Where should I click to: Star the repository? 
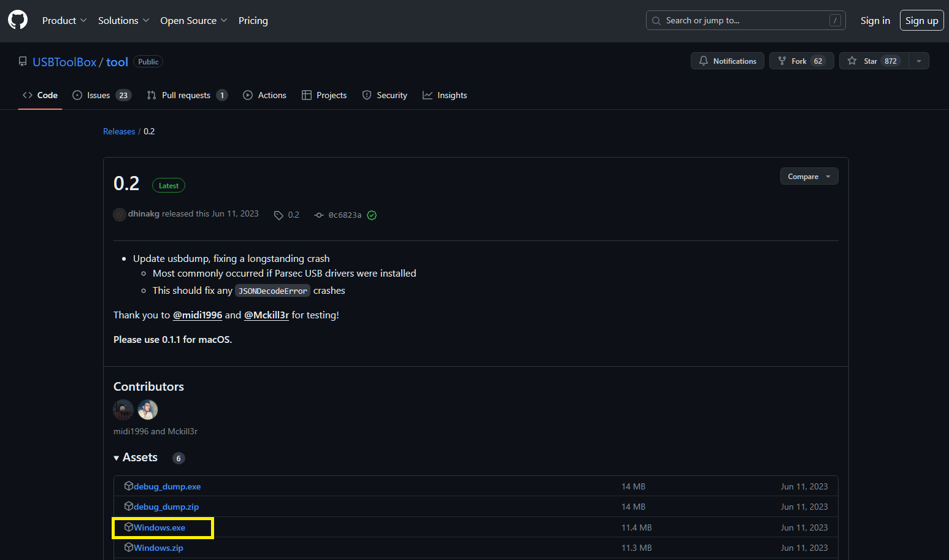coord(874,61)
